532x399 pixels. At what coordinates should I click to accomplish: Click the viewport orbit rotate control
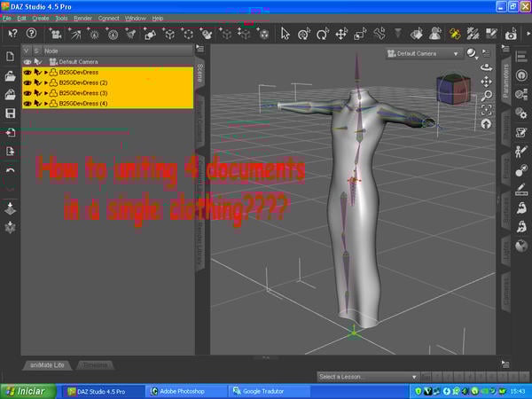[x=486, y=67]
